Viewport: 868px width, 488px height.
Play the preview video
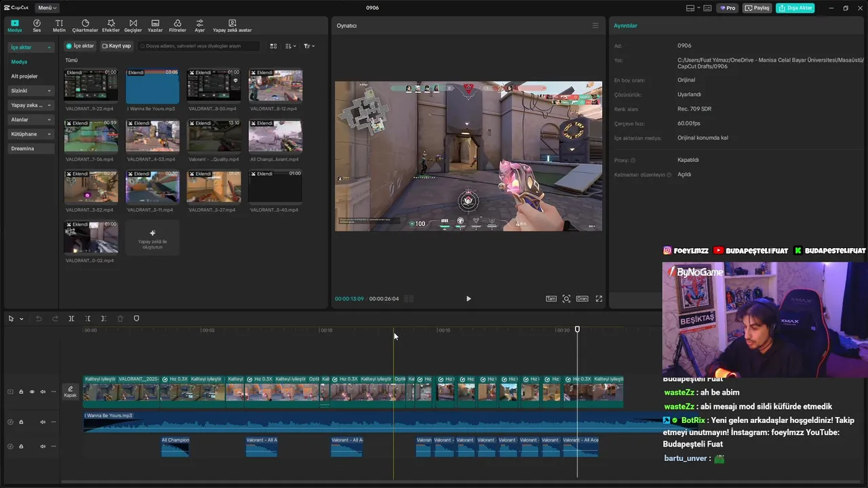(468, 298)
